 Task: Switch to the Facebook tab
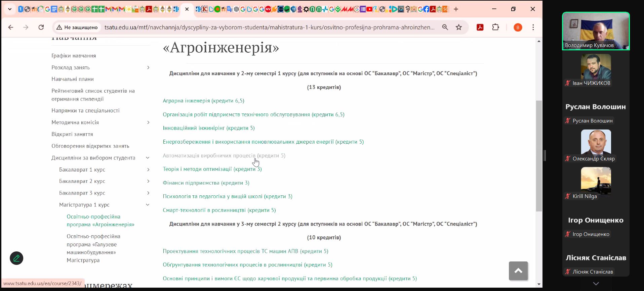click(426, 9)
